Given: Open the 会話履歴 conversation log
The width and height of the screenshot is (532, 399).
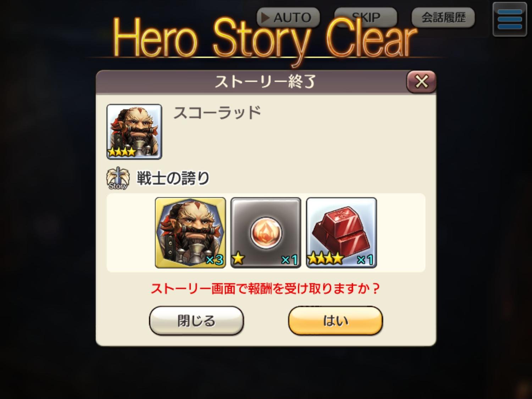Looking at the screenshot, I should 443,17.
